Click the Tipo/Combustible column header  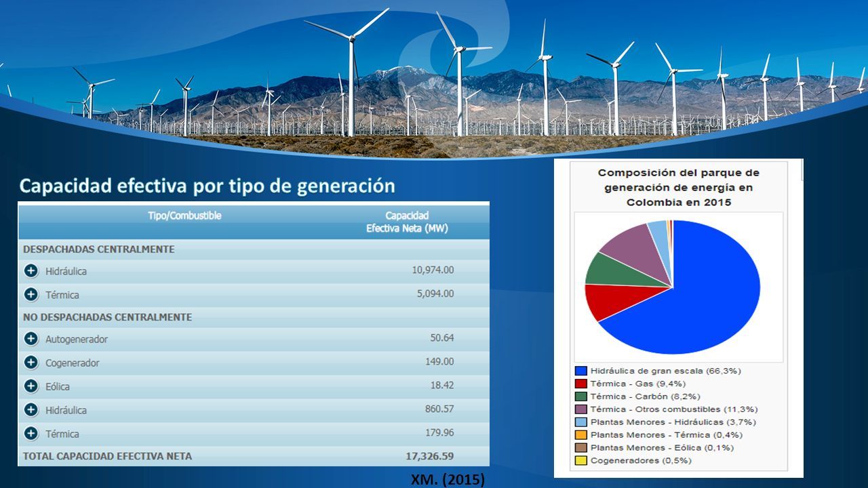[184, 216]
